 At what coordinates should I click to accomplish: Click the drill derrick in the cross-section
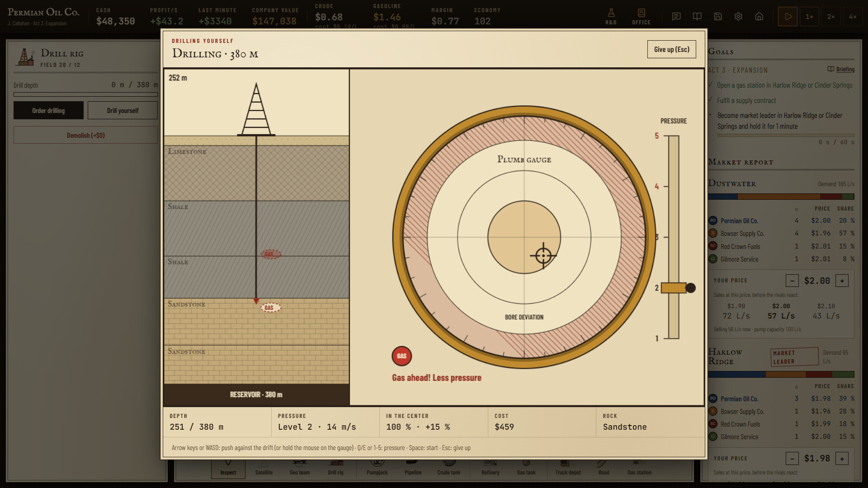[x=256, y=109]
